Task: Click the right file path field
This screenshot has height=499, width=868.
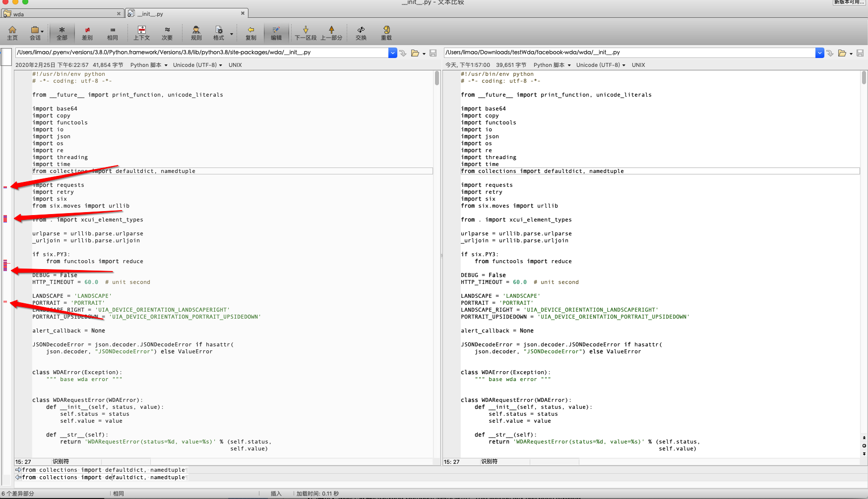Action: coord(630,53)
